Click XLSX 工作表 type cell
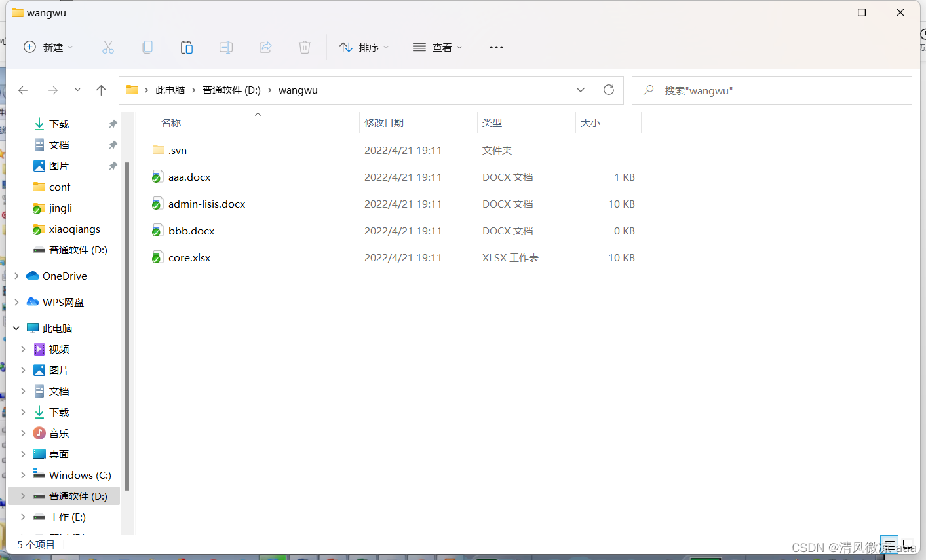Viewport: 926px width, 560px height. [x=511, y=257]
